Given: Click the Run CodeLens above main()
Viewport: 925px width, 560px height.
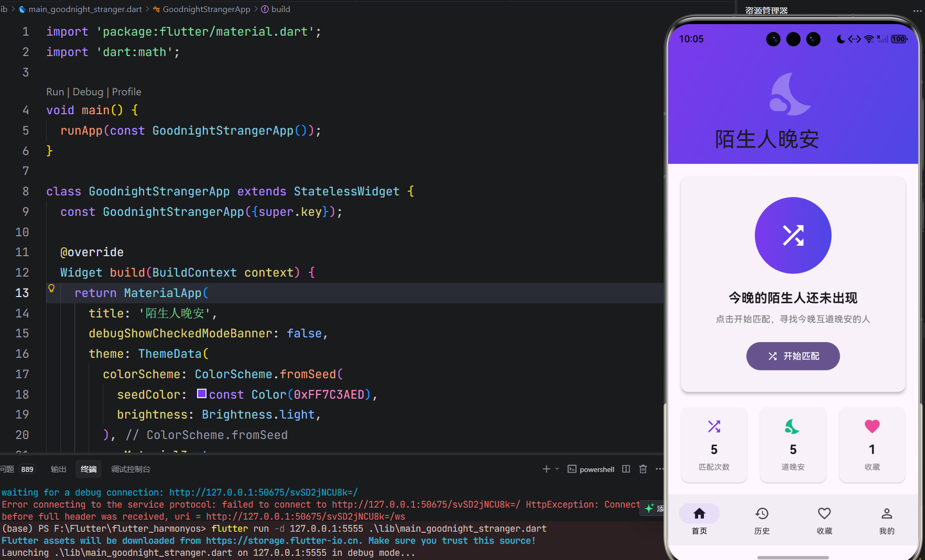Looking at the screenshot, I should (x=55, y=92).
